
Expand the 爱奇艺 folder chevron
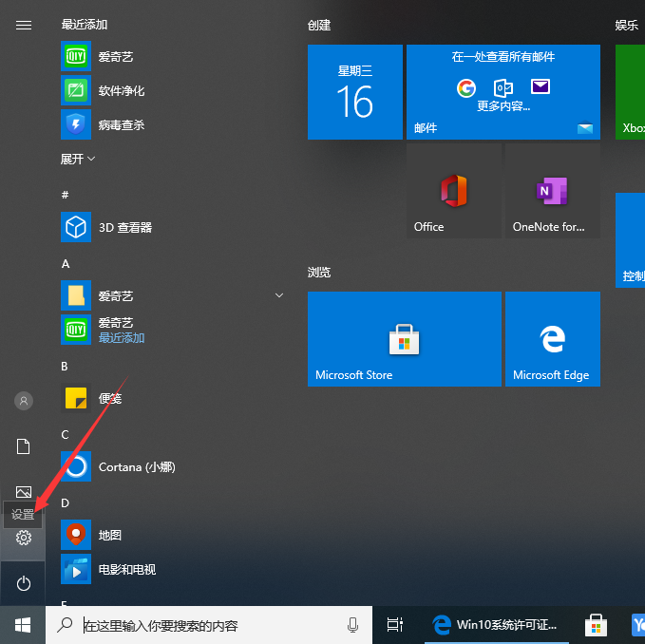[x=279, y=296]
